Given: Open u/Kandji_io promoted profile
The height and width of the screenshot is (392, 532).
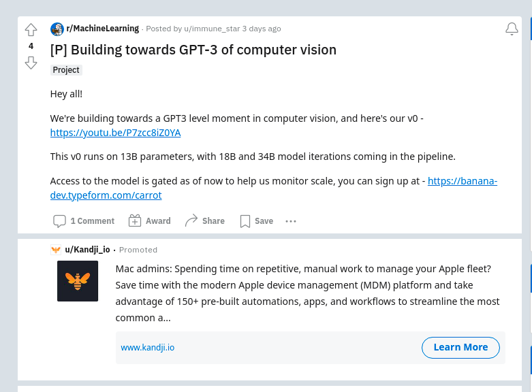Looking at the screenshot, I should tap(87, 250).
